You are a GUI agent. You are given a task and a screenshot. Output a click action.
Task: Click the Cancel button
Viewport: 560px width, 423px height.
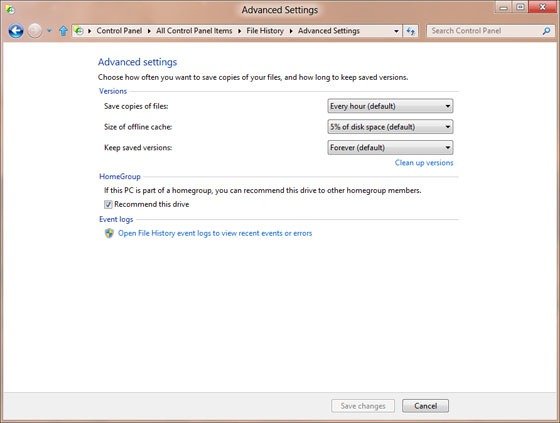[425, 406]
